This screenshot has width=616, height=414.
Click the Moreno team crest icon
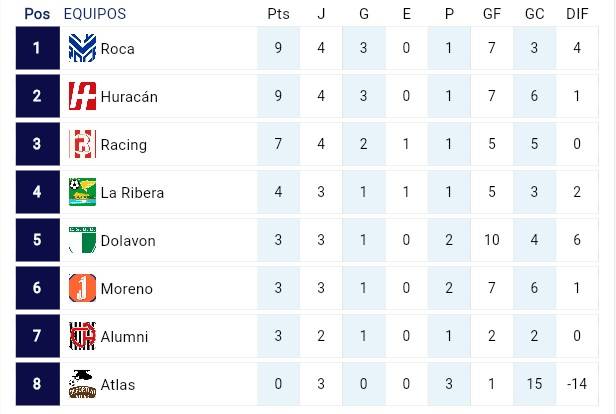point(81,288)
